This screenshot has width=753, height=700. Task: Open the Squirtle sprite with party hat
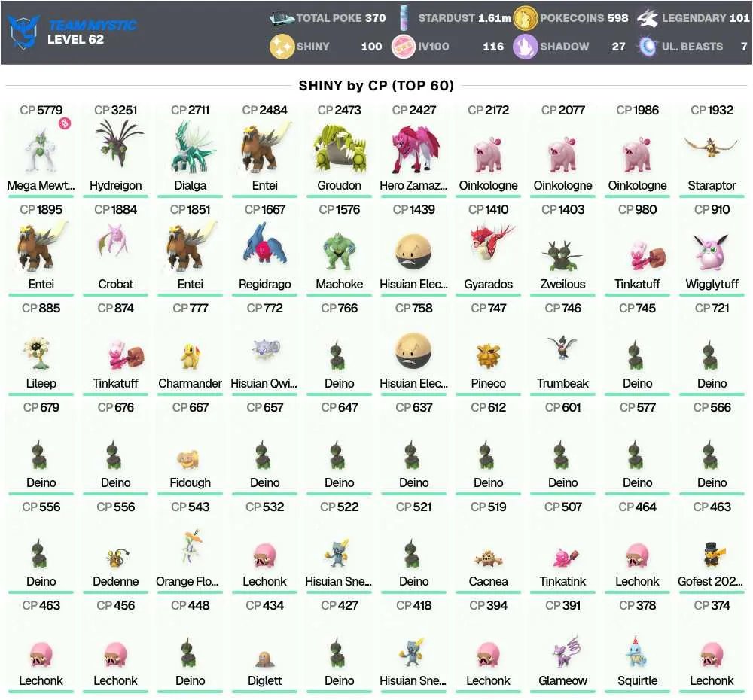point(637,653)
